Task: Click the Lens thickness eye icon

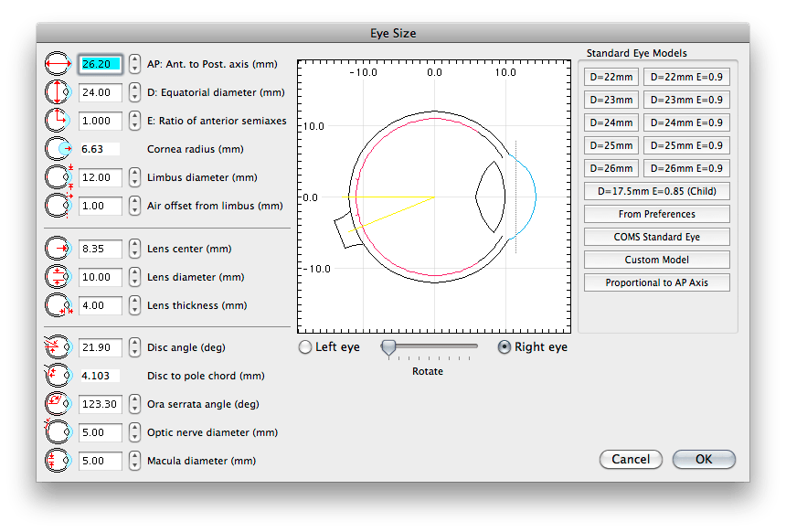Action: pos(58,305)
